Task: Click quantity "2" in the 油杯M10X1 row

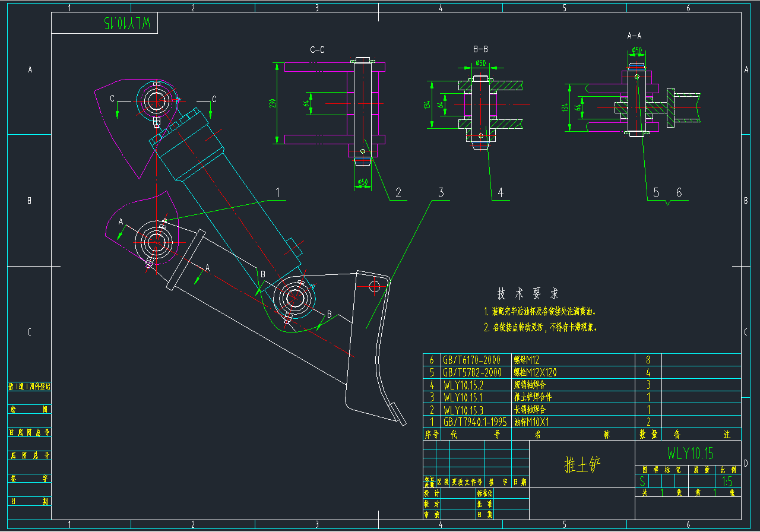Action: pos(648,422)
